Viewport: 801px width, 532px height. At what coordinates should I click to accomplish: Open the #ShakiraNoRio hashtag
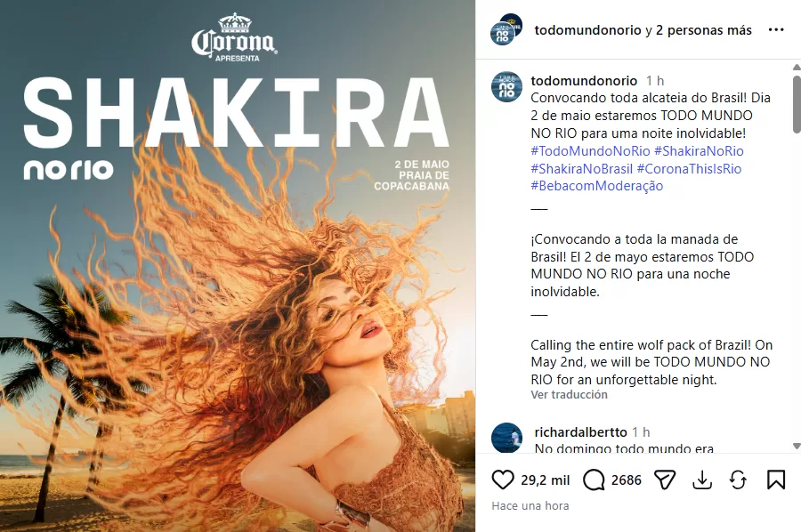pos(699,151)
